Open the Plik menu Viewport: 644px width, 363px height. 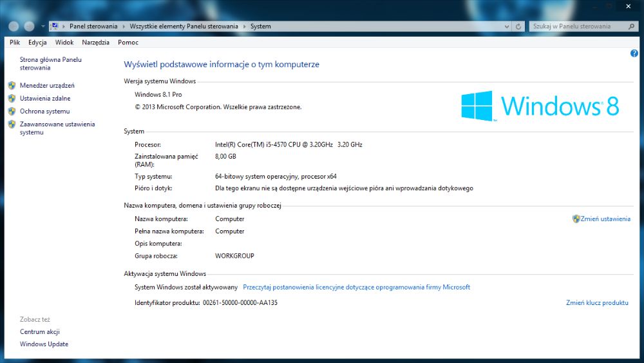[15, 43]
